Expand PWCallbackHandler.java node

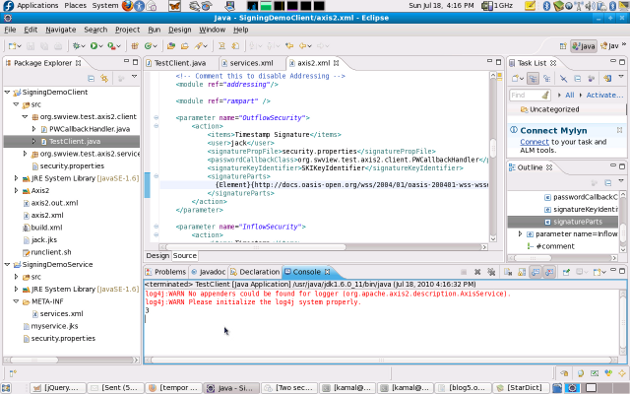[34, 129]
